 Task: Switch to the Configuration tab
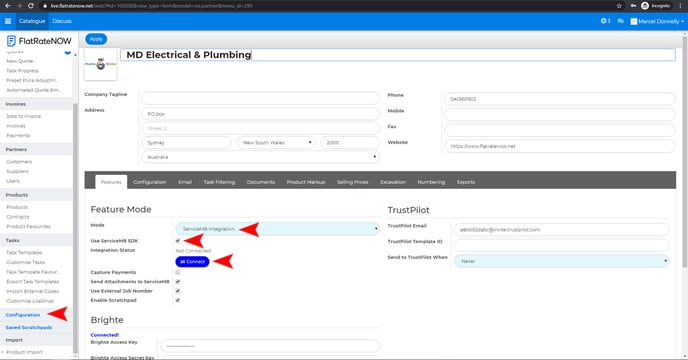click(x=150, y=182)
